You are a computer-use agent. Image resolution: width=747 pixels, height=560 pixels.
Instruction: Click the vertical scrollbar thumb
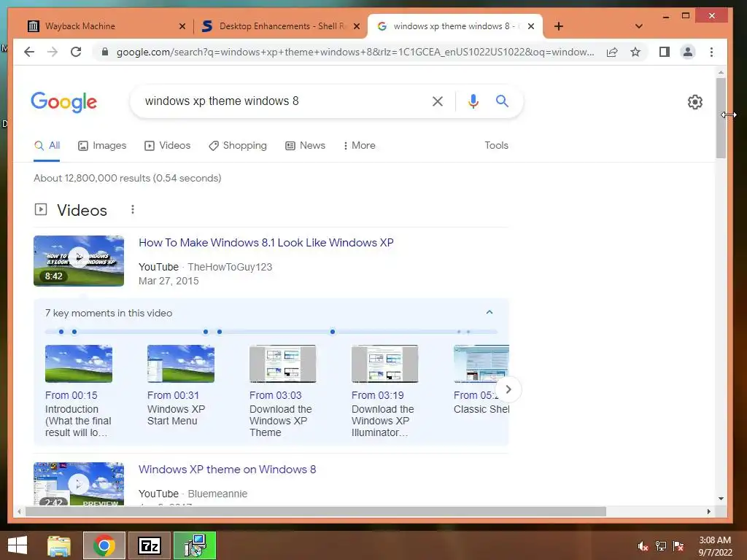[721, 118]
